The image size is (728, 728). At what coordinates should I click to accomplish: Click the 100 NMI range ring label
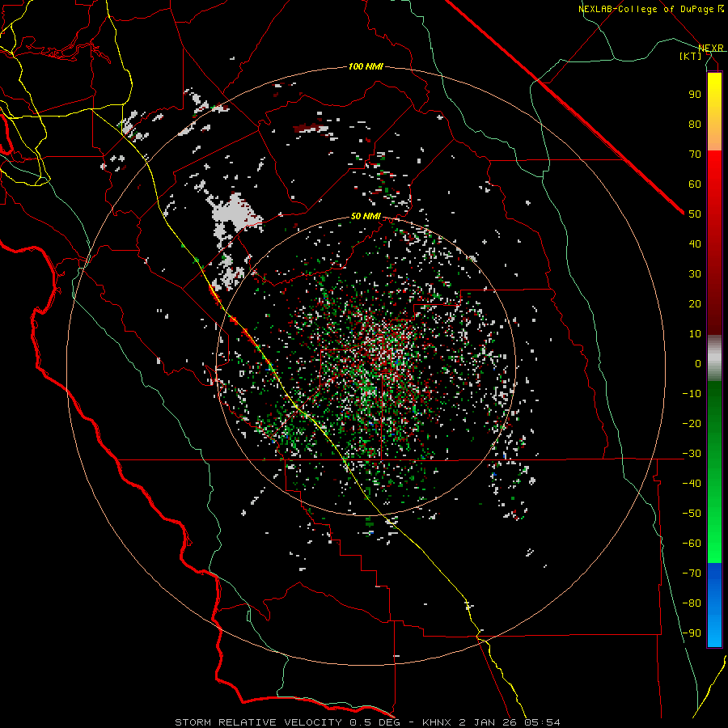tap(366, 67)
